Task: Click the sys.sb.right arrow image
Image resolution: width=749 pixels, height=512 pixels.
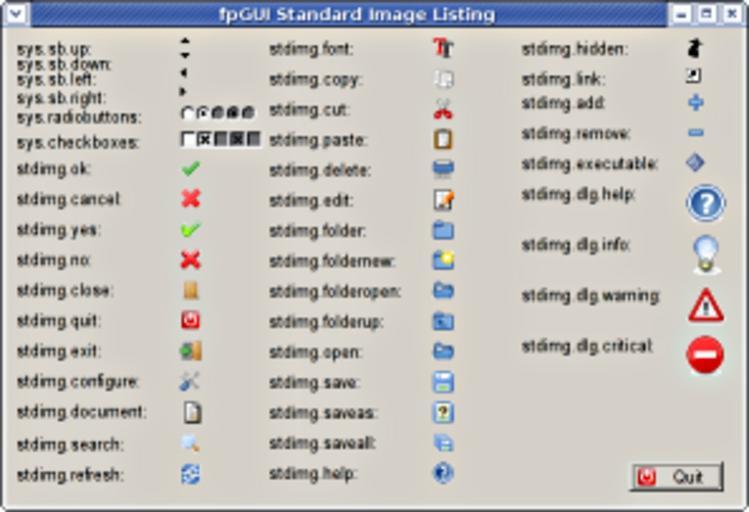Action: [184, 91]
